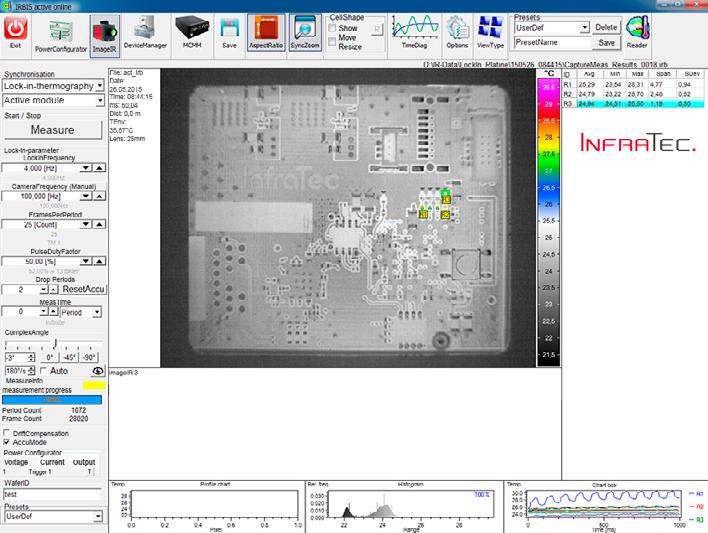
Task: Click the LockInFrequency 4,000 Hz field
Action: 40,168
